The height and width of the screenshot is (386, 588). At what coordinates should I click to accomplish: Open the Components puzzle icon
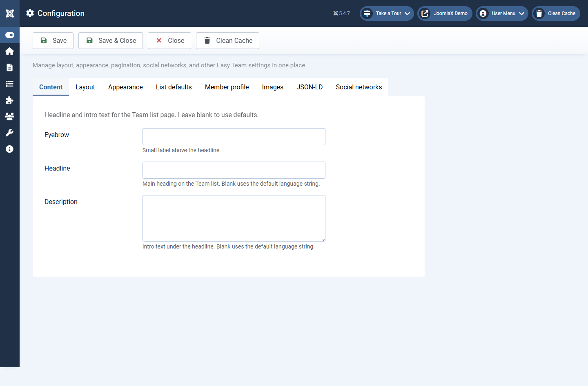pyautogui.click(x=10, y=100)
